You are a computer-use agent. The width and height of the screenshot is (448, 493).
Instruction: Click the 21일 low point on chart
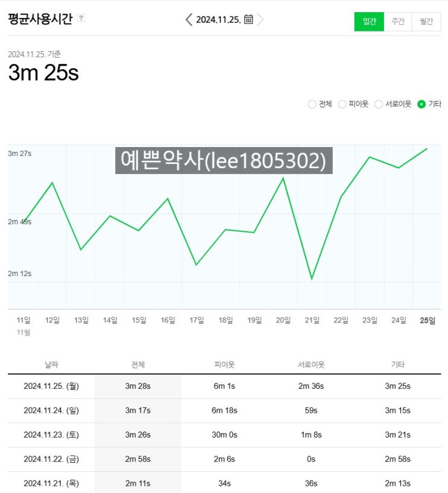coord(312,279)
